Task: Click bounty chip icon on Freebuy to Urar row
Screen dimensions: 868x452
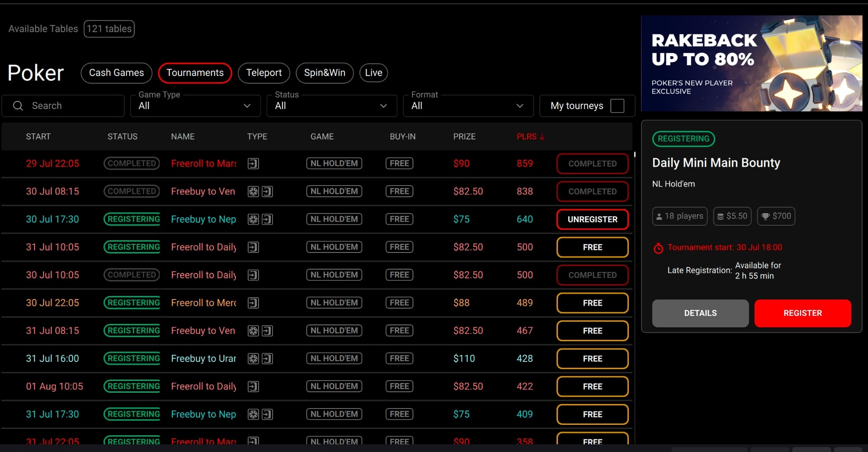Action: pyautogui.click(x=253, y=359)
